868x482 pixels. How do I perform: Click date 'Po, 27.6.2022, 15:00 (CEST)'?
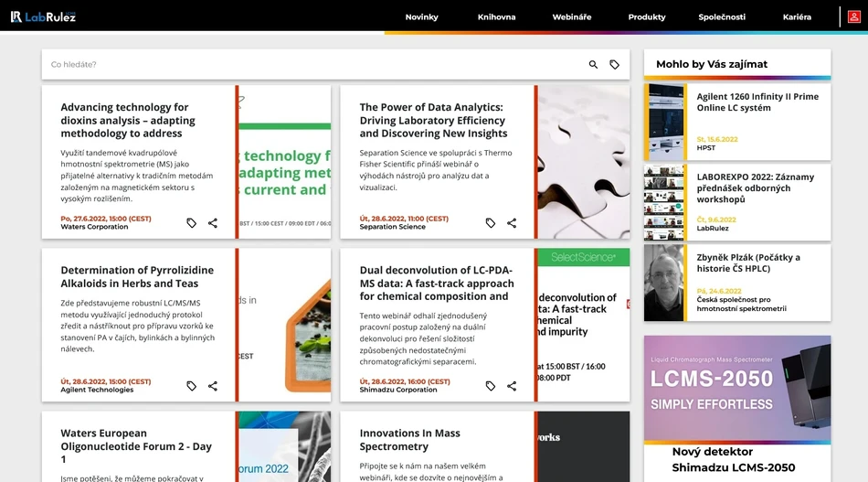(x=106, y=219)
